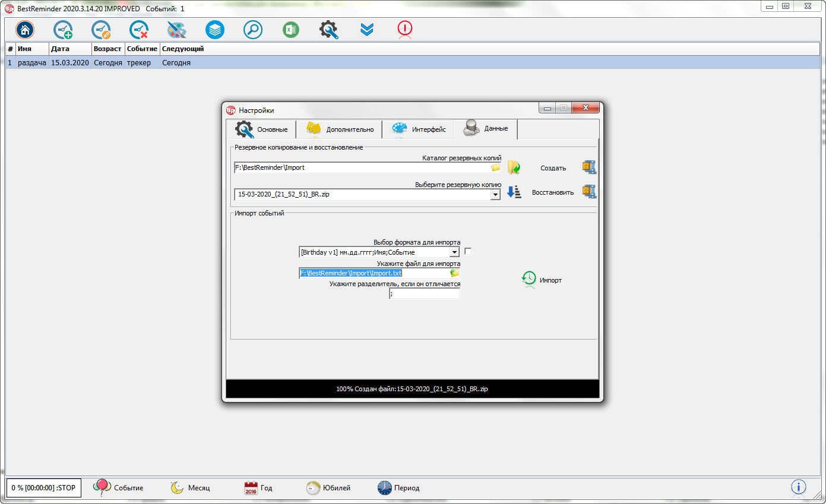Click the green Excel export icon
826x504 pixels.
coord(291,30)
